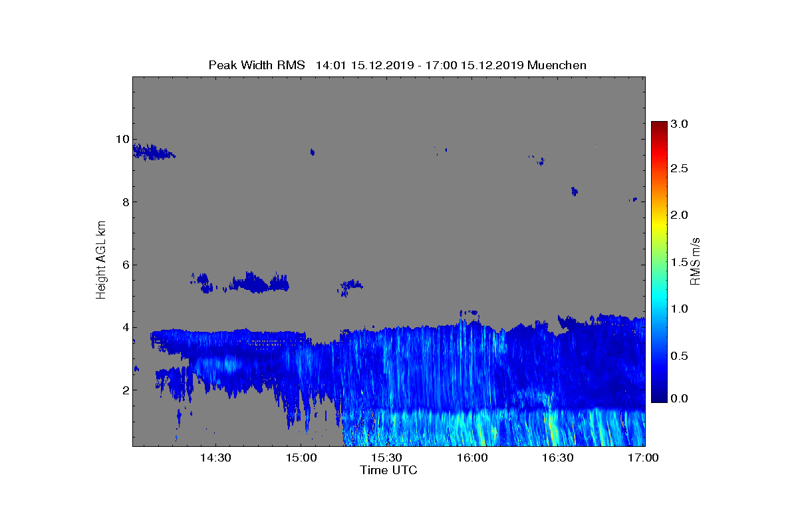Click the height tick label 2
Screen dimensions: 798x532
coord(124,390)
